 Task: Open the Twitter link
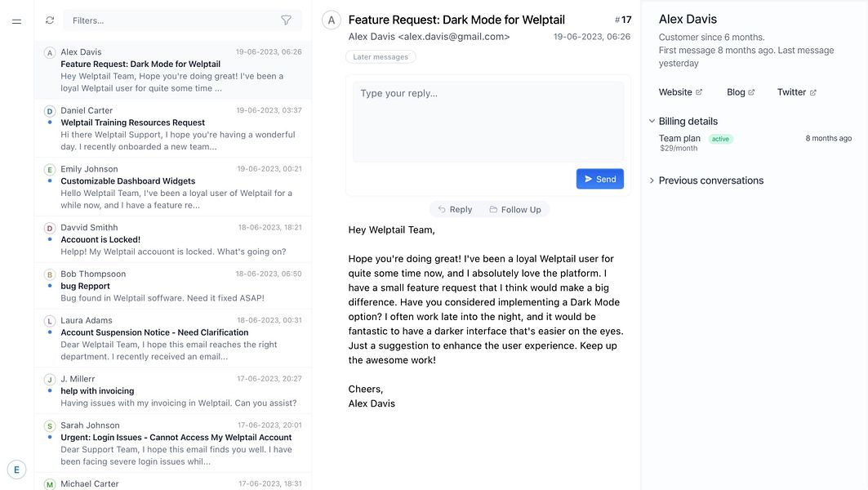tap(791, 92)
